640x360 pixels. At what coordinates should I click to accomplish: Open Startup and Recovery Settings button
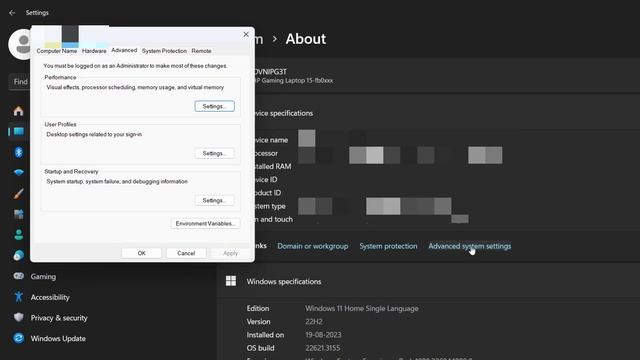click(x=214, y=200)
